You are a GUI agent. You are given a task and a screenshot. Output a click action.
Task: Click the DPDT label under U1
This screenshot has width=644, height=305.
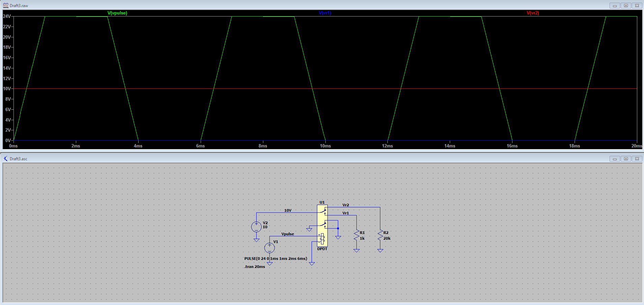(x=322, y=249)
